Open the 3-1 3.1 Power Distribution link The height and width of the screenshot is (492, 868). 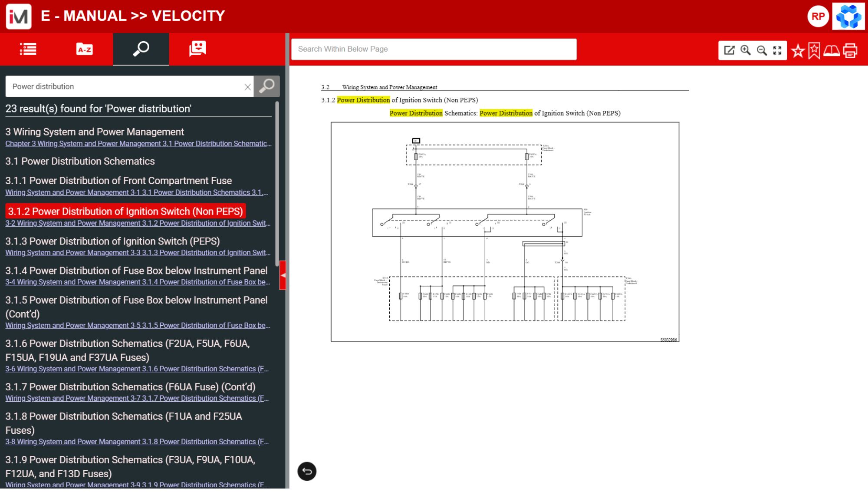(x=137, y=194)
